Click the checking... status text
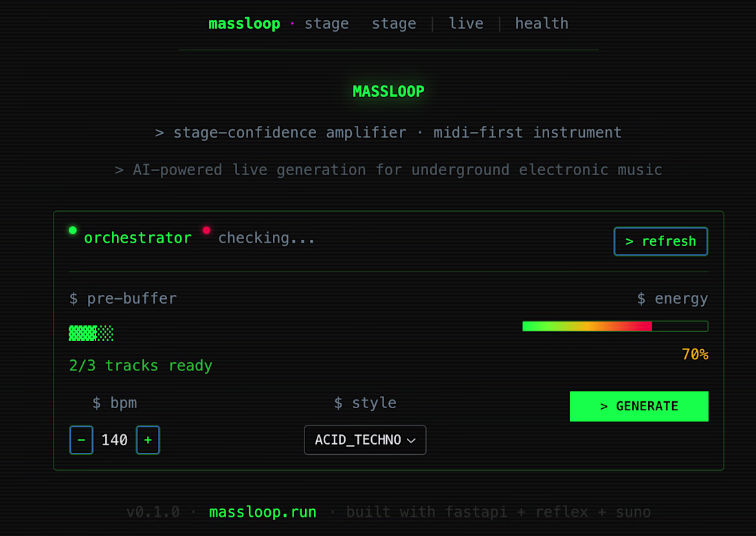Image resolution: width=756 pixels, height=536 pixels. pyautogui.click(x=266, y=238)
